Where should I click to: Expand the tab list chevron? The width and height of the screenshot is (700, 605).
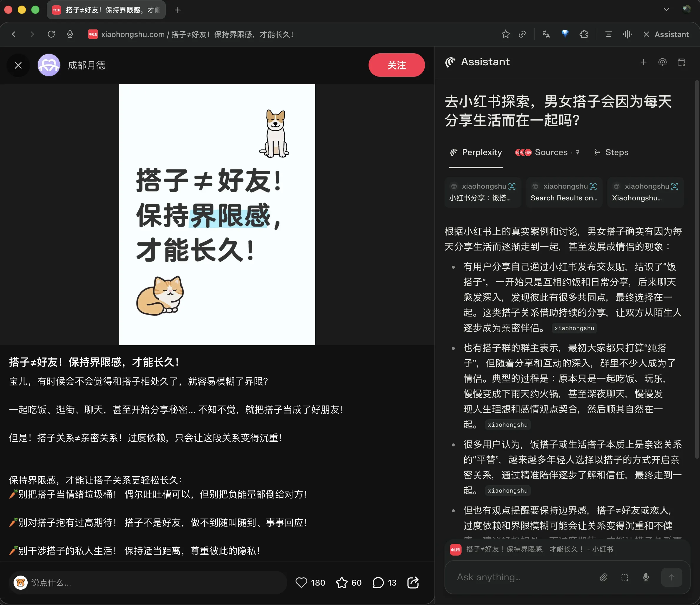[x=666, y=9]
